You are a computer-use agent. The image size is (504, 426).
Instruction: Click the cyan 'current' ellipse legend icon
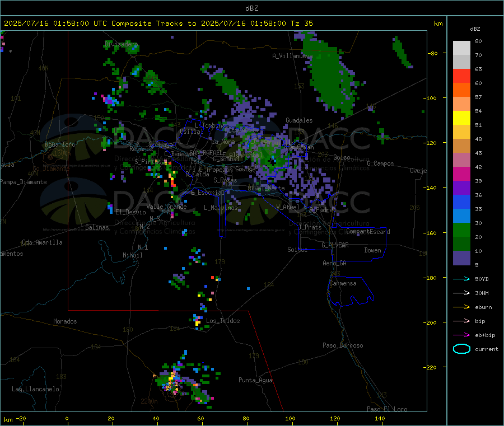461,349
